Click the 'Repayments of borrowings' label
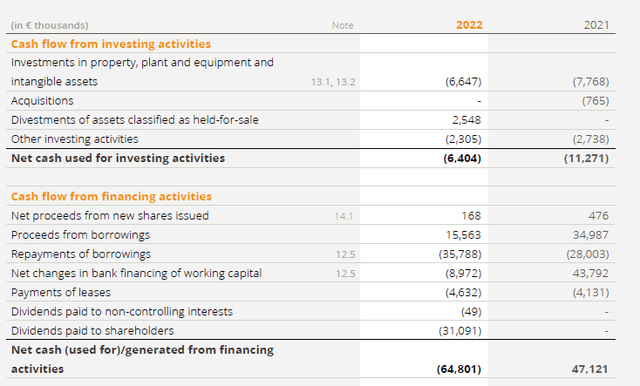 coord(81,254)
